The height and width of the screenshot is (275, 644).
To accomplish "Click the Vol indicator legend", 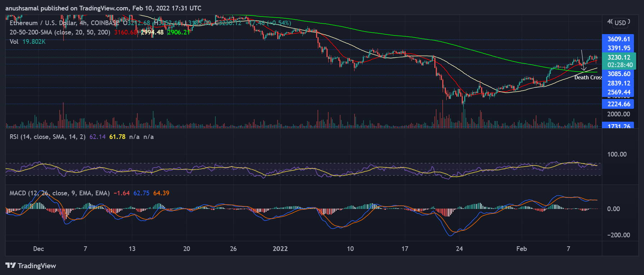I will 14,42.
